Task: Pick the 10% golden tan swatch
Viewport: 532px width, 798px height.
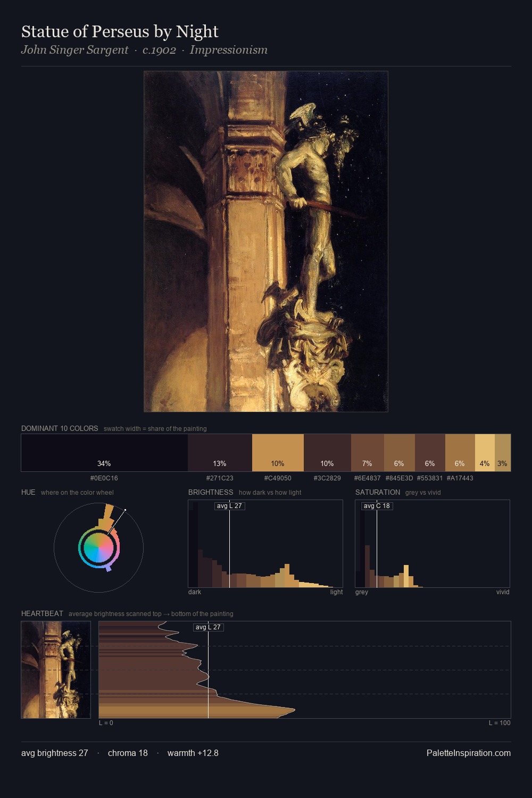Action: click(278, 453)
